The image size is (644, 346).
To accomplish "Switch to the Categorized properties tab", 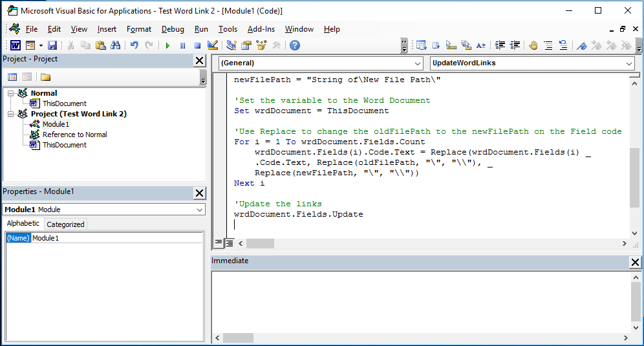I will [x=65, y=224].
